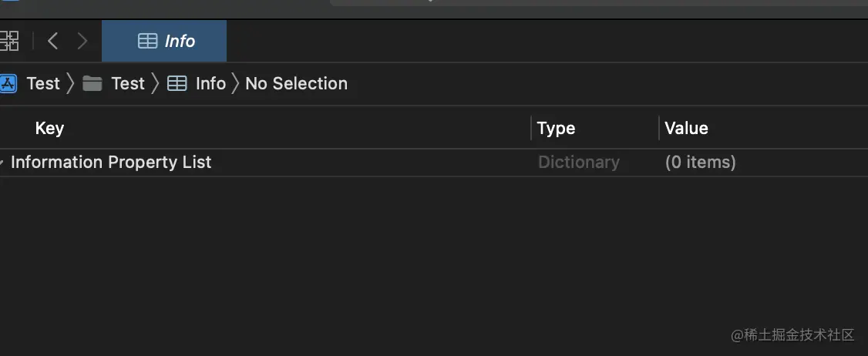This screenshot has height=356, width=868.
Task: Go back with the left chevron
Action: coord(52,41)
